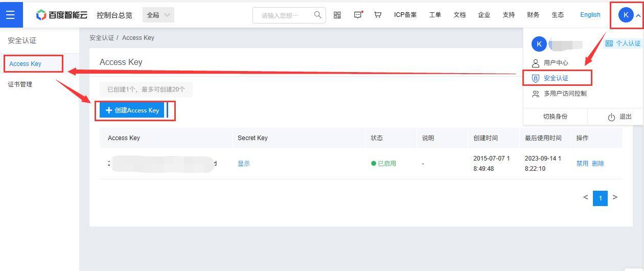Click the Baidu AI Cloud logo
644x271 pixels.
61,15
